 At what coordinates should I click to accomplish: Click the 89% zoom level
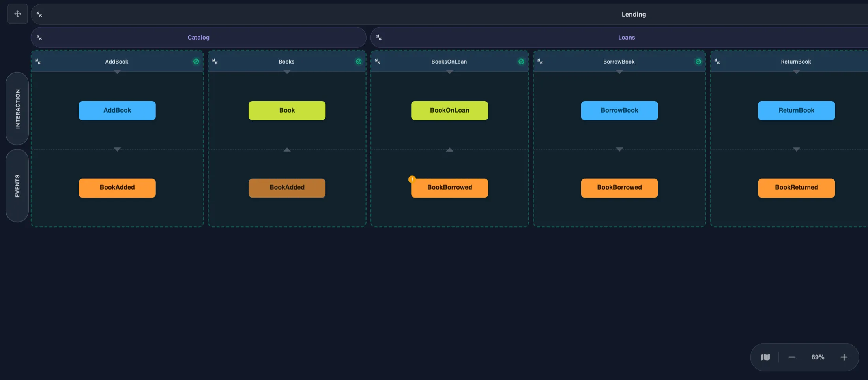[x=818, y=357]
